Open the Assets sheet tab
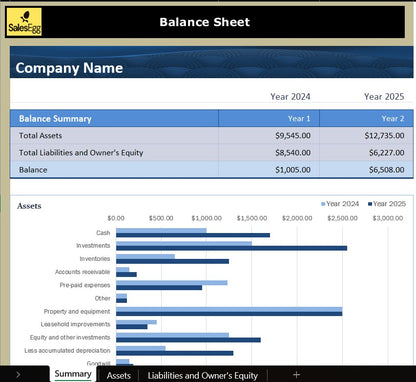 [x=119, y=375]
